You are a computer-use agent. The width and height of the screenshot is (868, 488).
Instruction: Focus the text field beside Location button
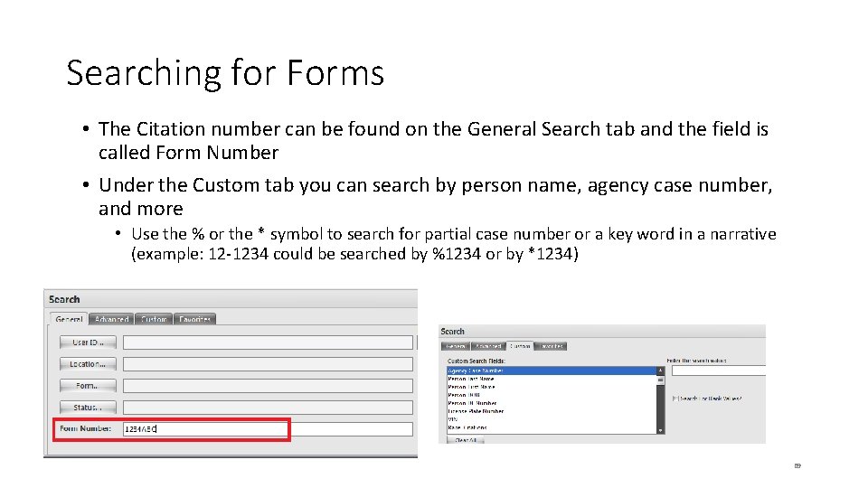(x=268, y=364)
